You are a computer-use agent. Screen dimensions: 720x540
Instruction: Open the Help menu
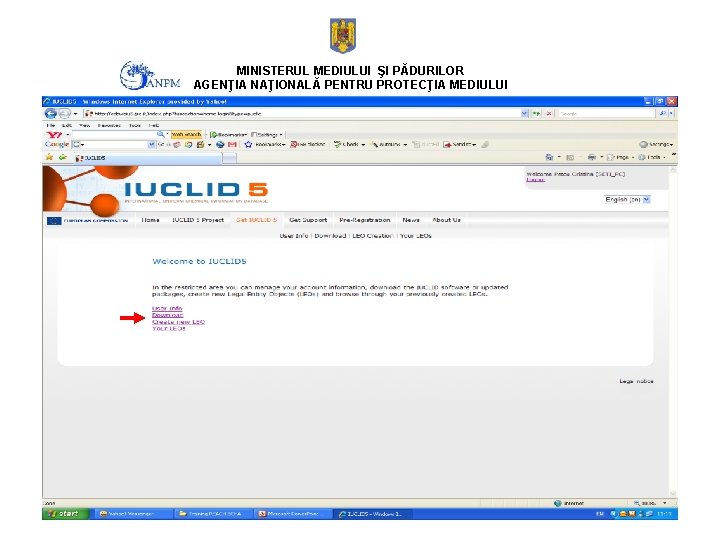153,125
